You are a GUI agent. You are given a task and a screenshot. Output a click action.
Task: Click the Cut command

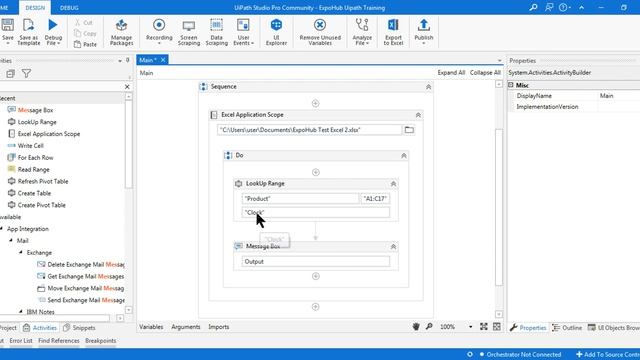pyautogui.click(x=84, y=22)
